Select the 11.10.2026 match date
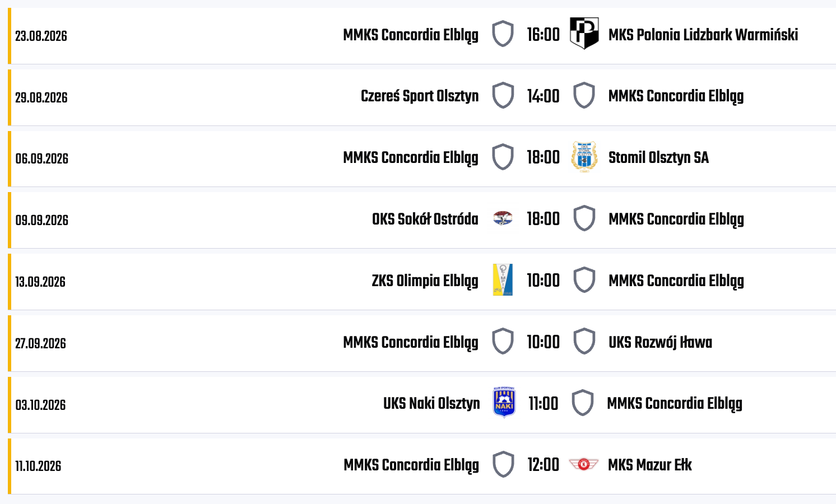 pos(38,466)
